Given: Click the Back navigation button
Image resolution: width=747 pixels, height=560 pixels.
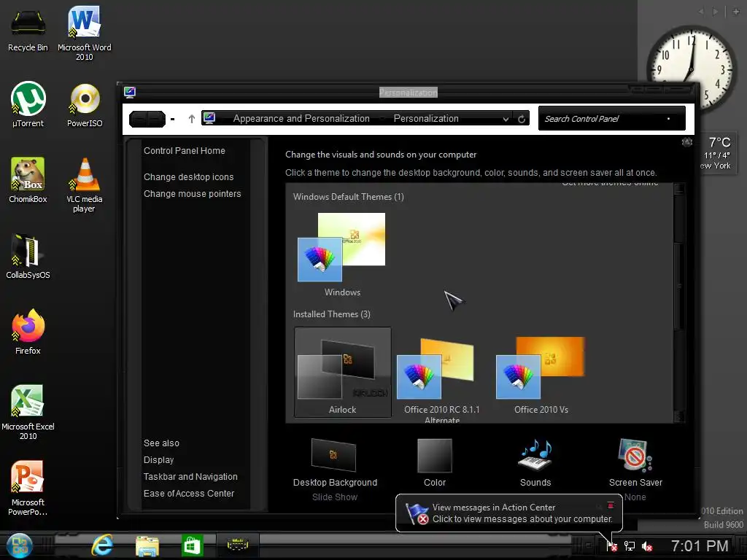Looking at the screenshot, I should click(138, 119).
